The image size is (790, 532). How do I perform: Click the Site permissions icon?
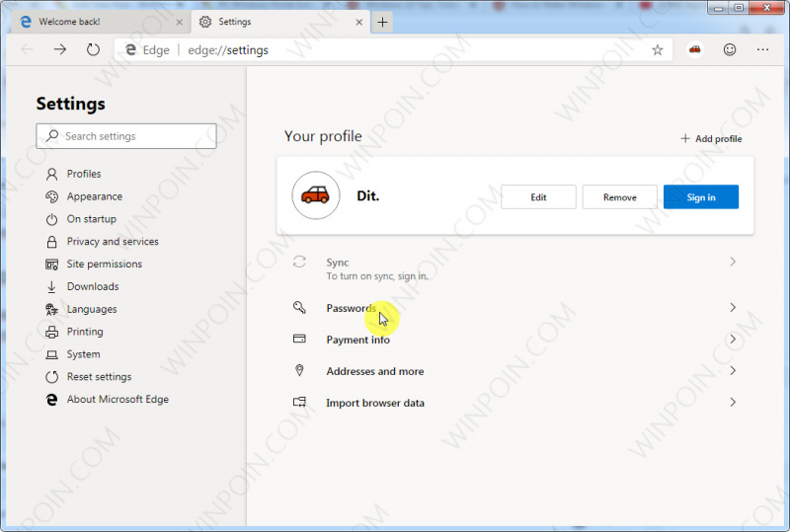click(x=51, y=265)
